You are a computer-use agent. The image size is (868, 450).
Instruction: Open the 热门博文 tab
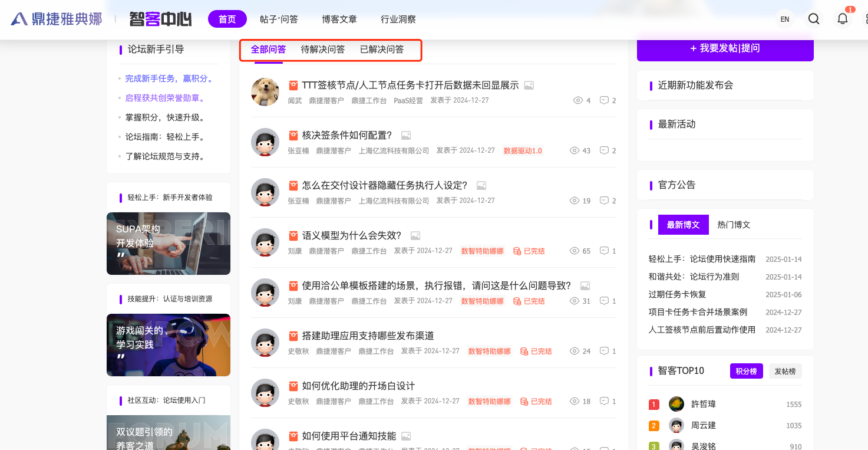point(734,225)
